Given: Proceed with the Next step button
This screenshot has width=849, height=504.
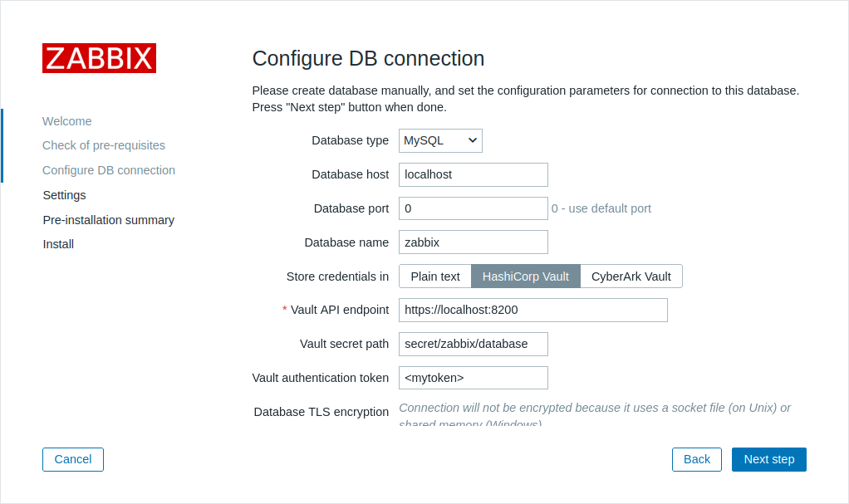Looking at the screenshot, I should coord(769,460).
